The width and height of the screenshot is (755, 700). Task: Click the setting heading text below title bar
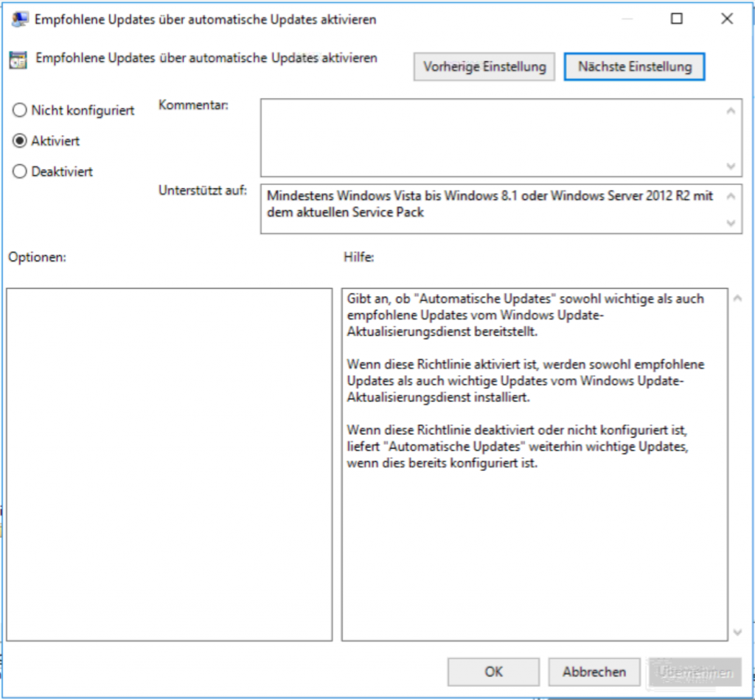point(206,58)
